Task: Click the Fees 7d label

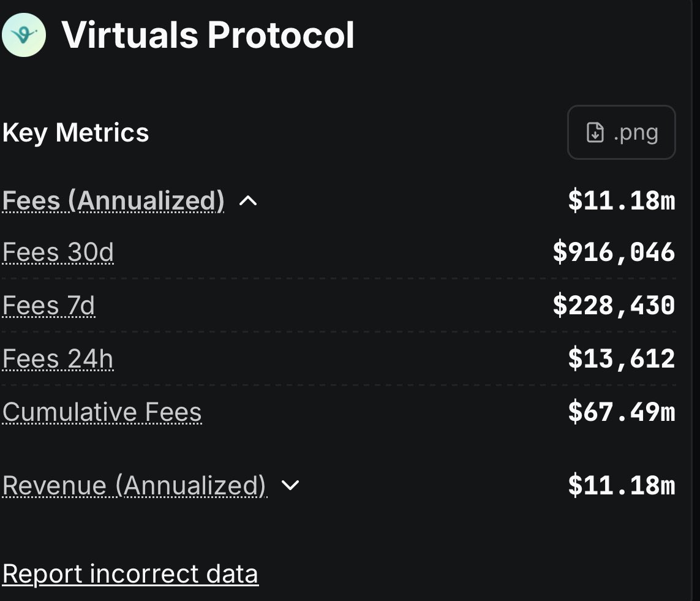Action: point(48,306)
